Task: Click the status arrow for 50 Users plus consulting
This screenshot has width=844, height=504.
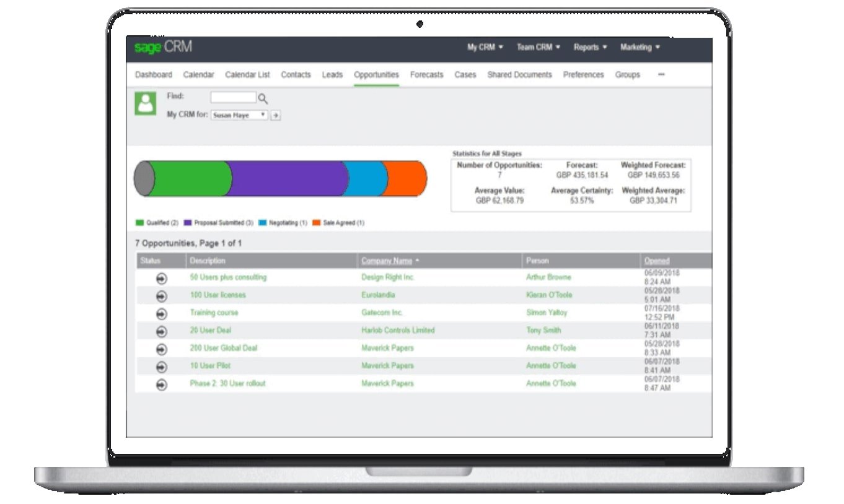Action: (160, 277)
